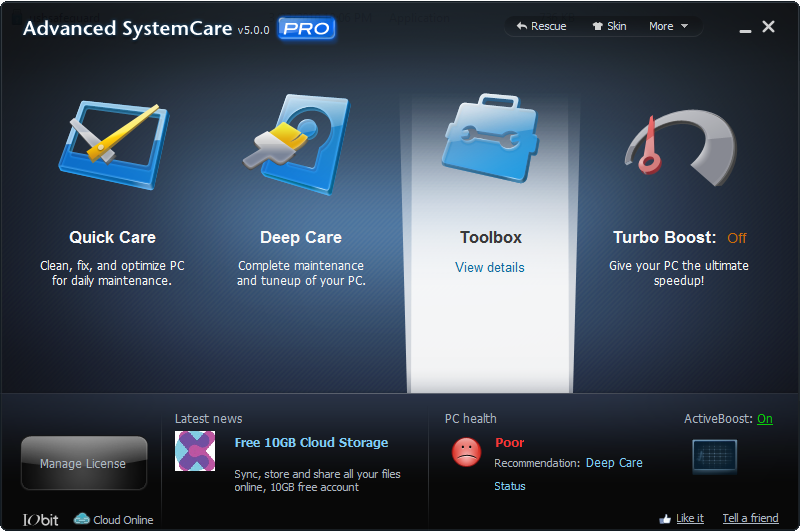Select the Deep Care title
Viewport: 800px width, 531px height.
[x=301, y=237]
